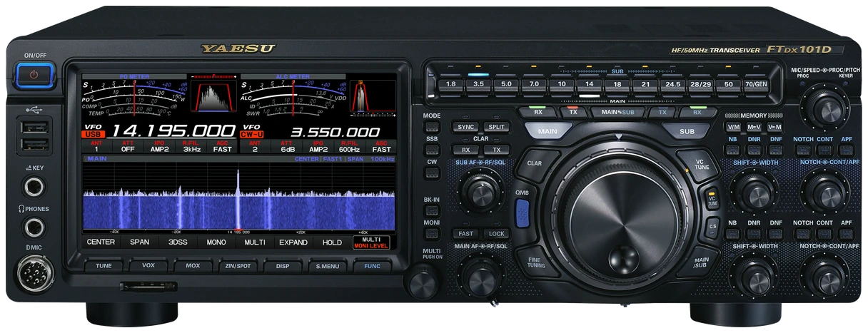Toggle the FAST tuning key
The image size is (868, 333).
(x=466, y=233)
